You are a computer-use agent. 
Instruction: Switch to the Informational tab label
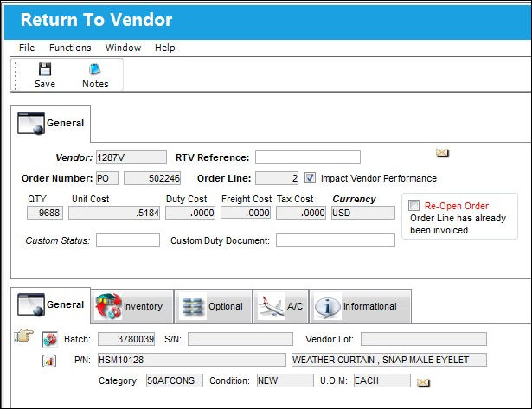[x=370, y=306]
